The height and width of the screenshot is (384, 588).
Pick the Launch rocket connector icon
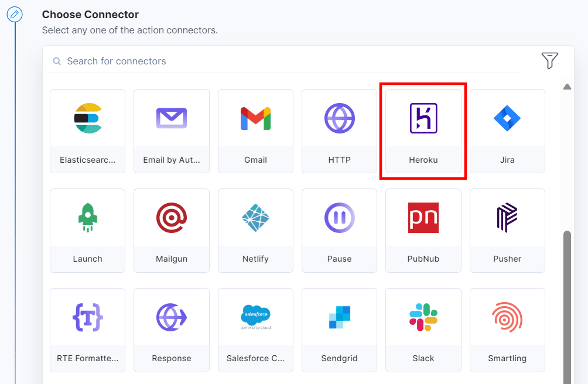point(88,217)
